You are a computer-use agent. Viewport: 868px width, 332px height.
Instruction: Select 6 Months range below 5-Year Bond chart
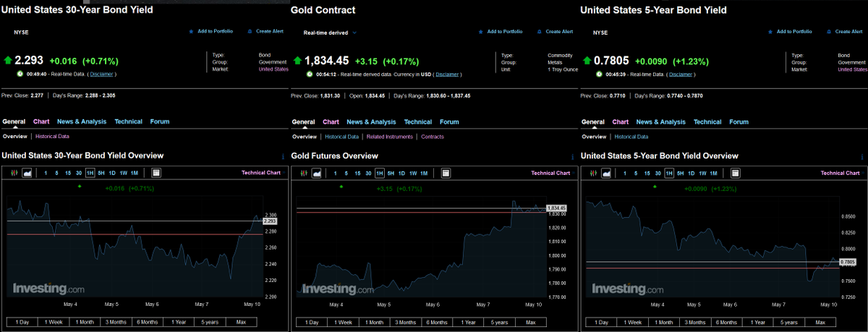726,322
